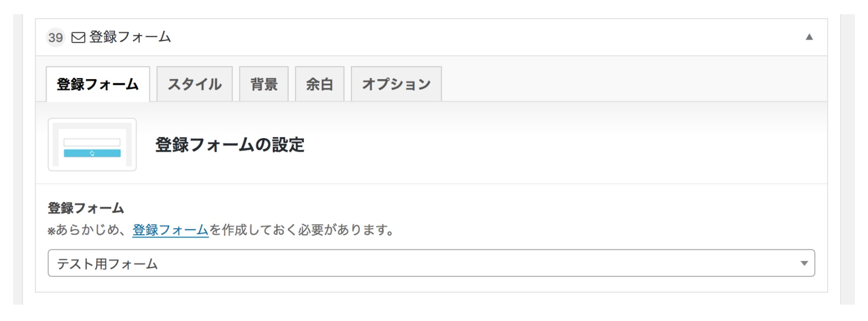Viewport: 868px width, 321px height.
Task: Go to the 余白 tab
Action: [320, 84]
